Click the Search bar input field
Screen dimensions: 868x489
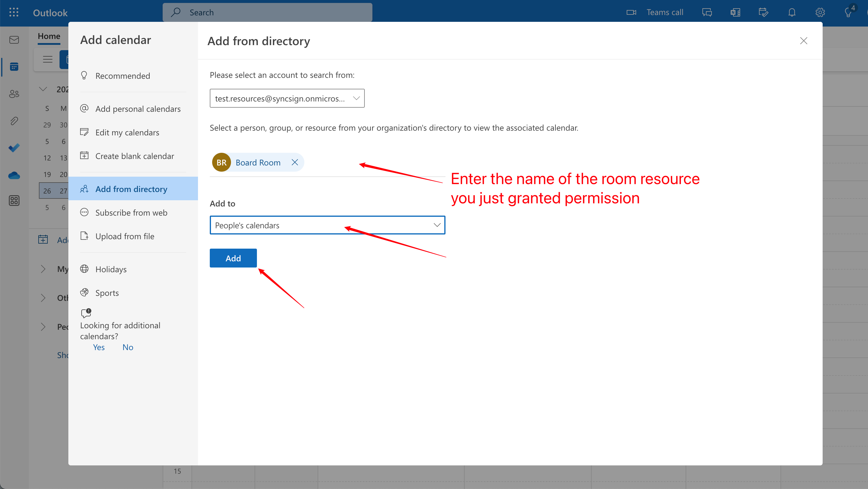click(267, 12)
